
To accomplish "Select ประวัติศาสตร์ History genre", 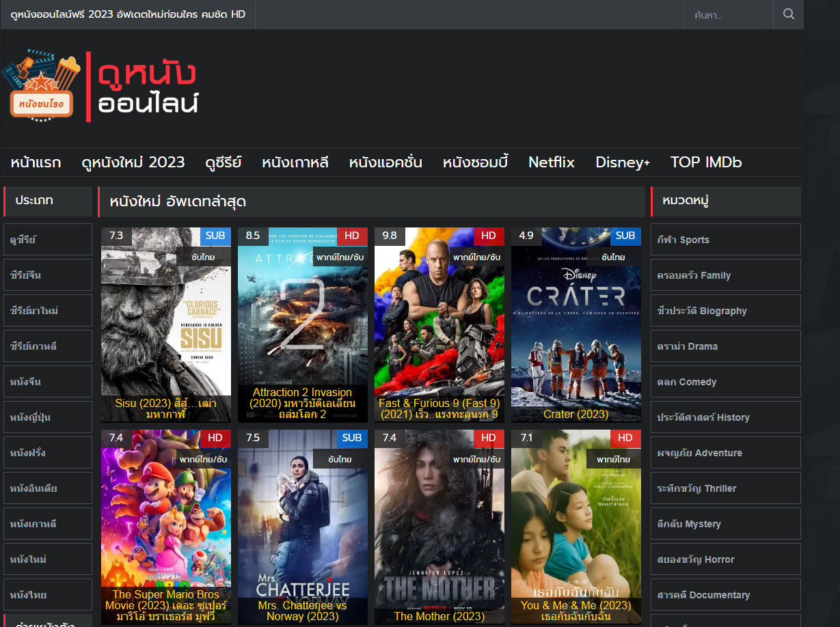I will click(726, 417).
